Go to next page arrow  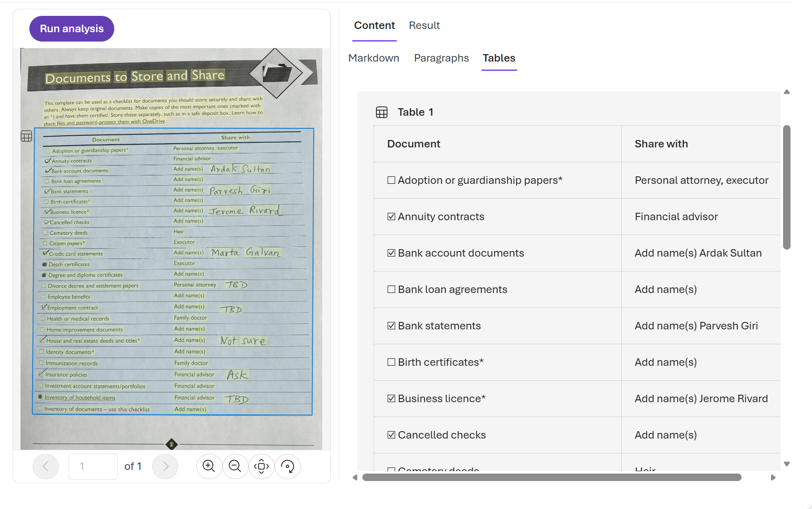pos(165,466)
